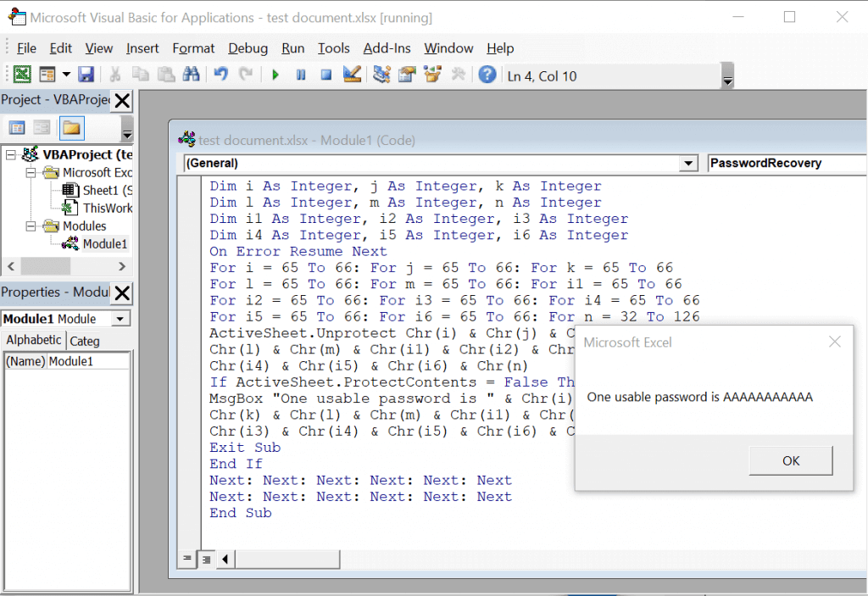Click the View Microsoft Excel toolbar icon

[x=22, y=75]
